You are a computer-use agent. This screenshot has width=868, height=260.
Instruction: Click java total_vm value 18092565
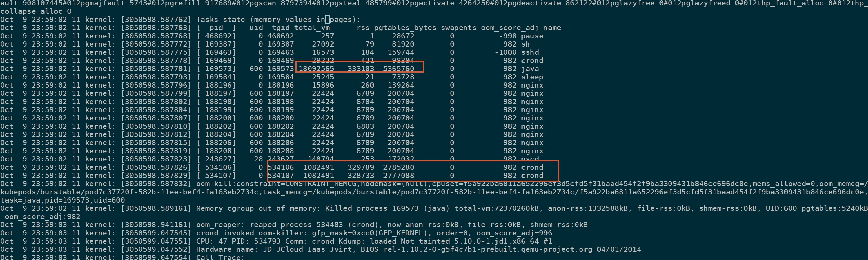[x=316, y=69]
